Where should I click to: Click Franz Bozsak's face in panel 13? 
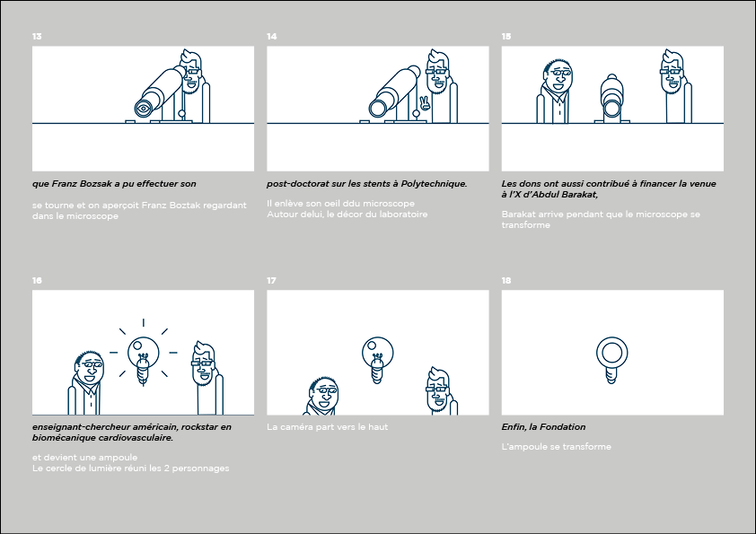(x=192, y=73)
